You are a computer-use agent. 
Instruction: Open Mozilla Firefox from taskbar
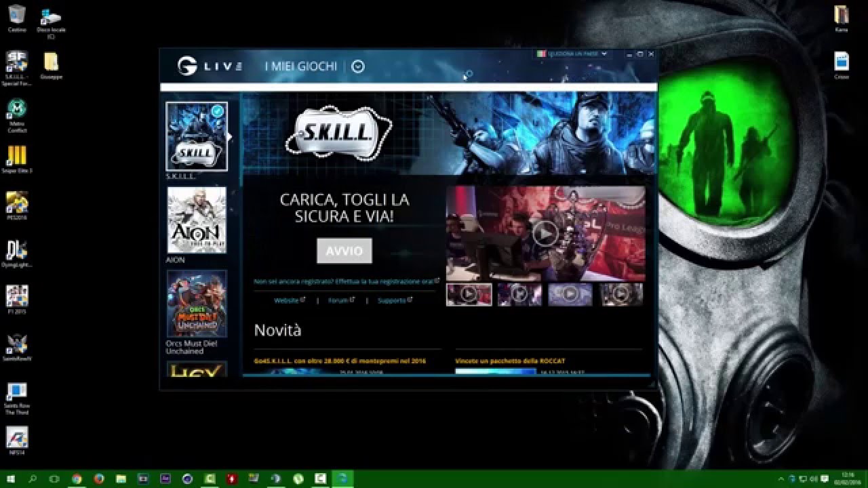(x=99, y=479)
